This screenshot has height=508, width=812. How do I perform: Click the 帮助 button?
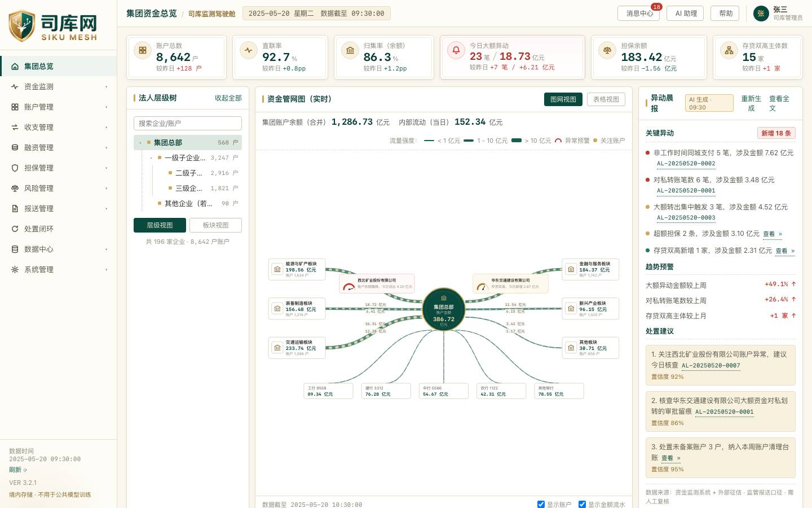725,14
